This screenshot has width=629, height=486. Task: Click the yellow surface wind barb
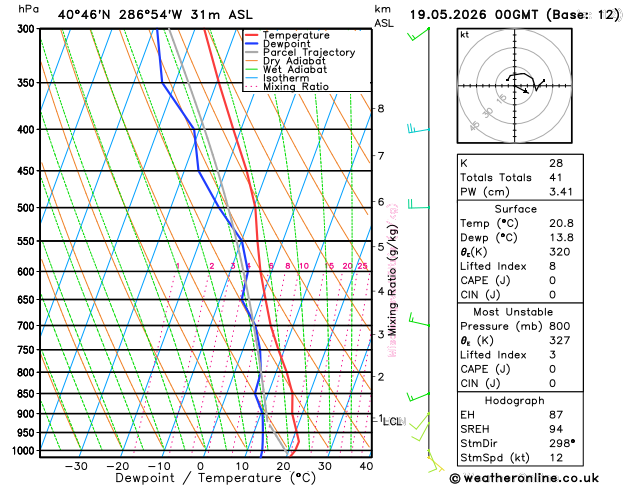point(435,462)
